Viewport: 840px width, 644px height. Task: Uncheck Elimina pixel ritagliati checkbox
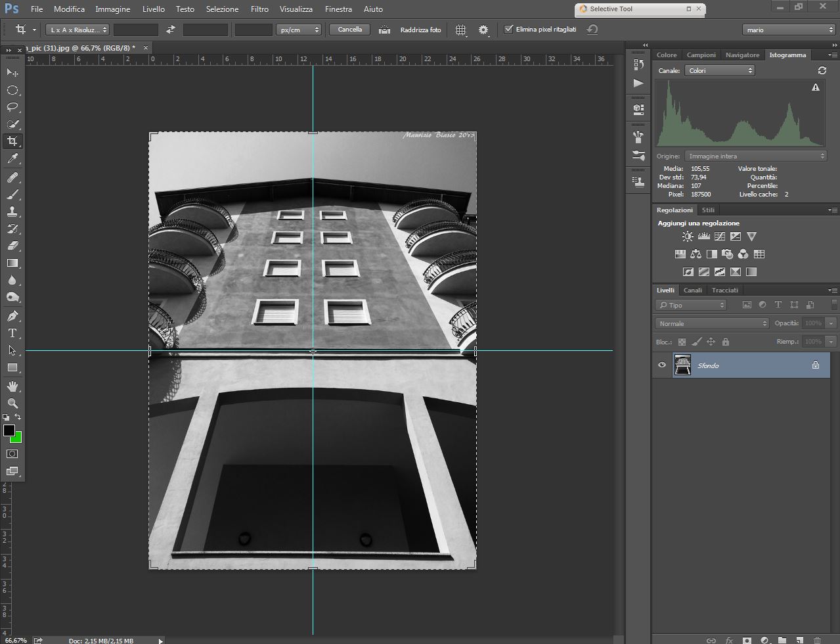(508, 30)
